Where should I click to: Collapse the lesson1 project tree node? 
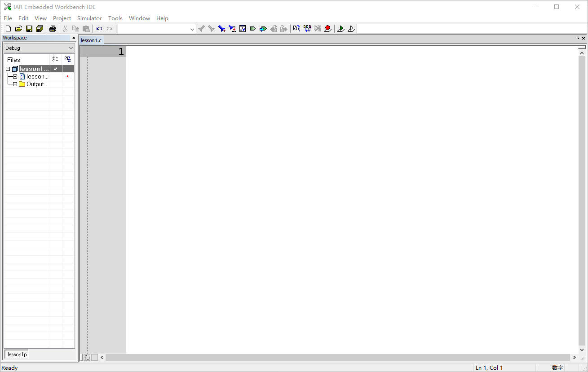pos(8,69)
